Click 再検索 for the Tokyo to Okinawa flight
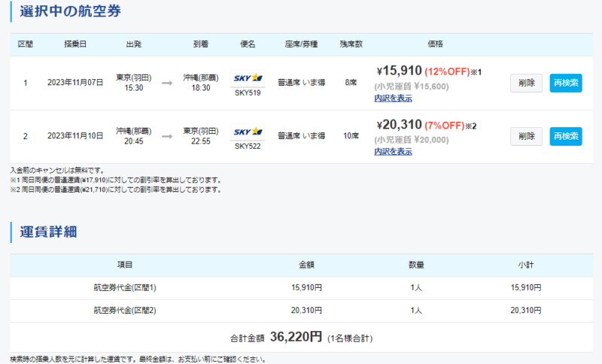The height and width of the screenshot is (364, 602). point(565,83)
